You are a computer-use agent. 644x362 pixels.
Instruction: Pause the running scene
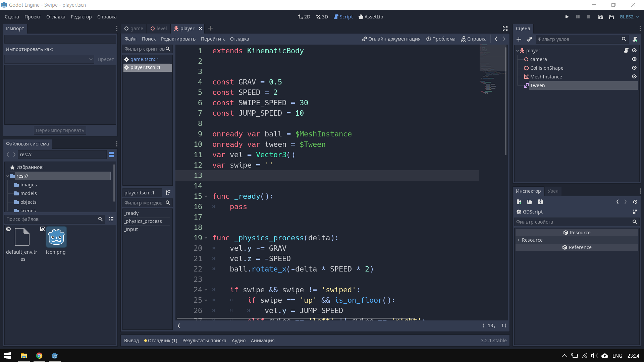click(x=578, y=16)
